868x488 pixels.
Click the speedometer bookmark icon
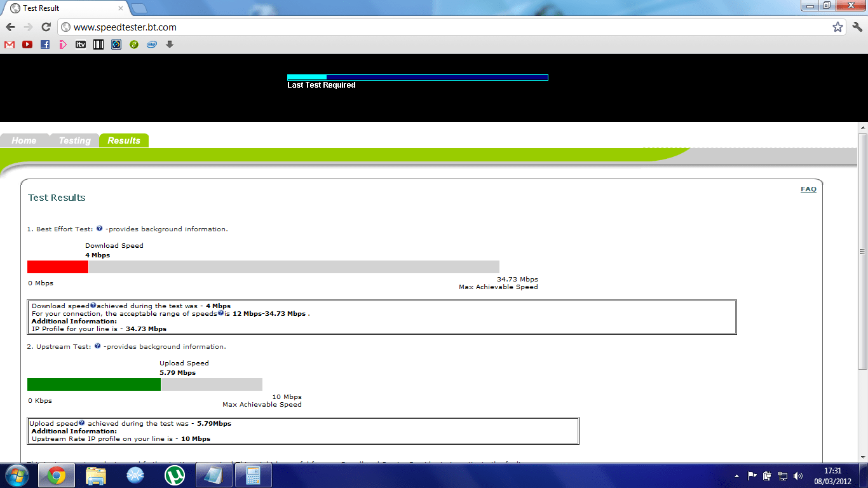[x=116, y=44]
